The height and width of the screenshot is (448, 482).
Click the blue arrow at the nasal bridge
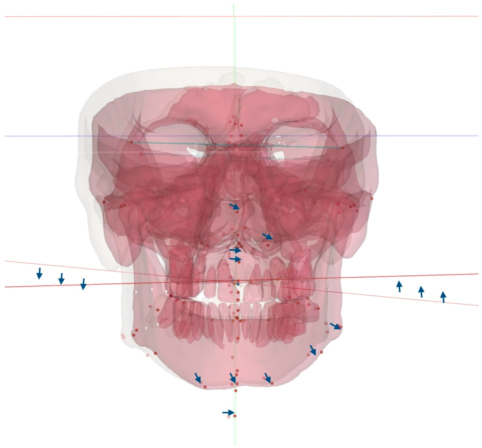[x=234, y=206]
